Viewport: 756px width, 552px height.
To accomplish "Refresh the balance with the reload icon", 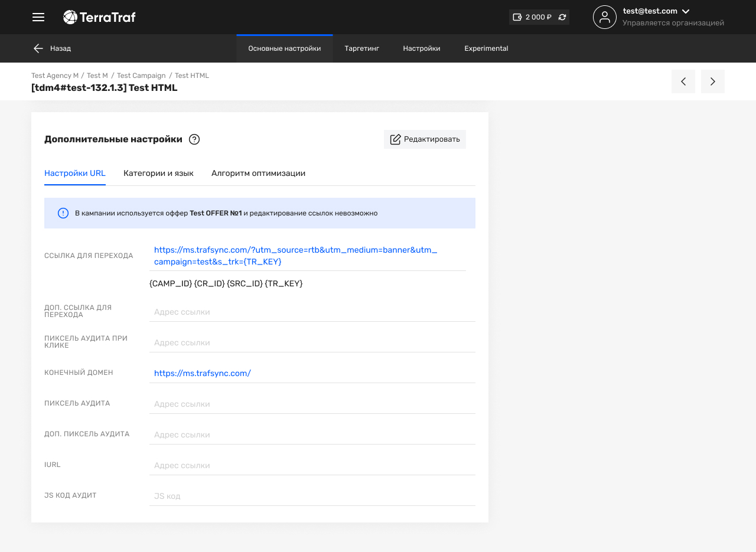I will [562, 17].
